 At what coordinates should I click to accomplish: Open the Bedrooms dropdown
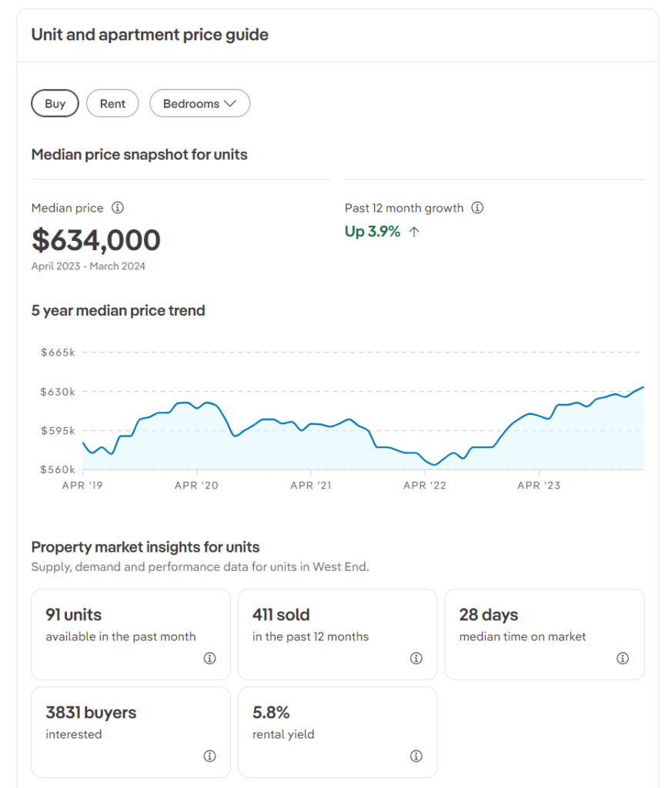(x=199, y=104)
